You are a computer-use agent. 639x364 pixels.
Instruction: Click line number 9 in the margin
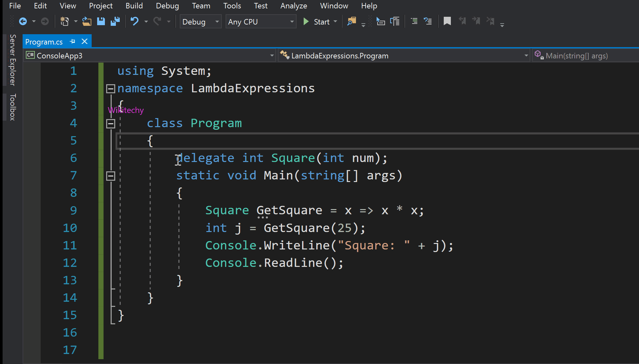pyautogui.click(x=73, y=210)
